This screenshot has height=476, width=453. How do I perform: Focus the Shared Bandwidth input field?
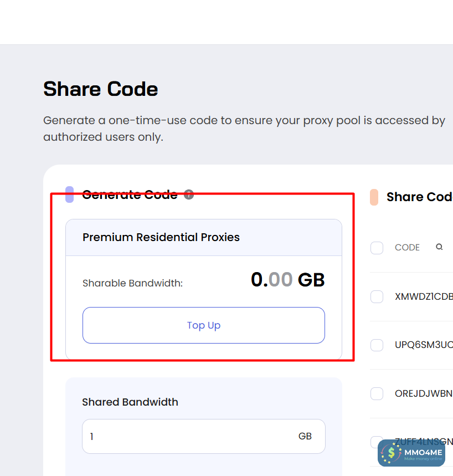tap(188, 437)
